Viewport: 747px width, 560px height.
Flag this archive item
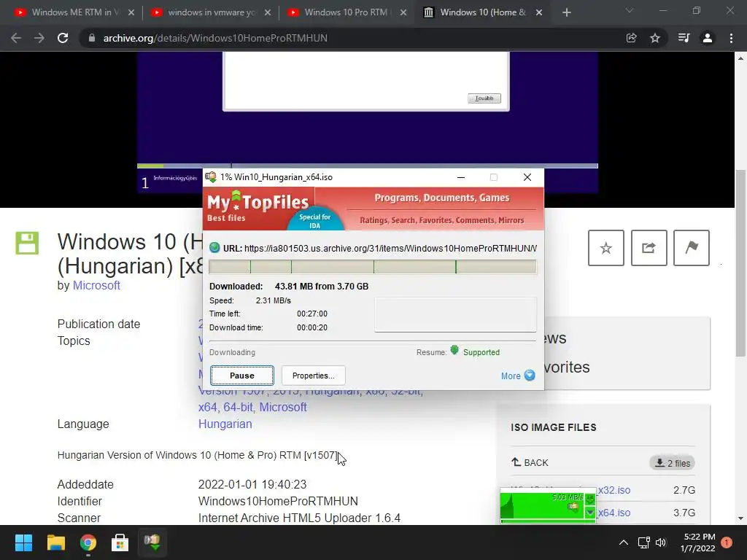(x=692, y=248)
